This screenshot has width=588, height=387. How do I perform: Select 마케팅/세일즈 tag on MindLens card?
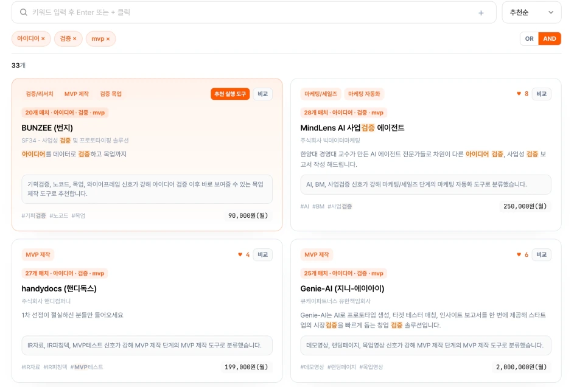coord(321,94)
